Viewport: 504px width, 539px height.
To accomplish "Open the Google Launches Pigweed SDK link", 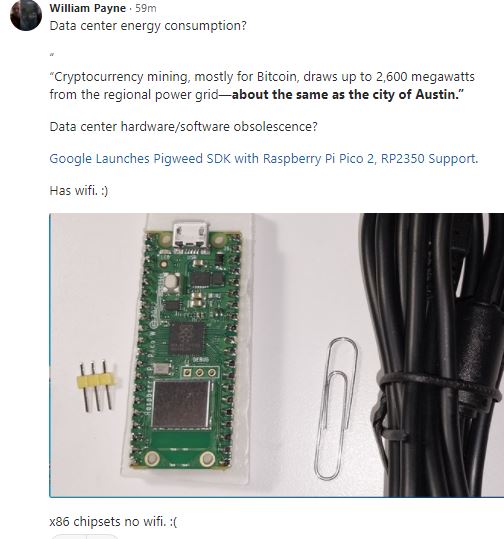I will (264, 158).
